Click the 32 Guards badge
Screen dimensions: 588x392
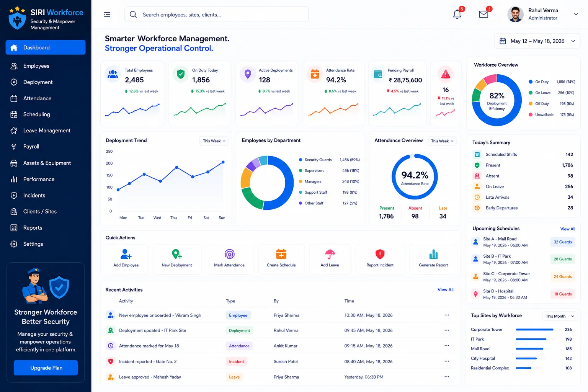(x=563, y=242)
